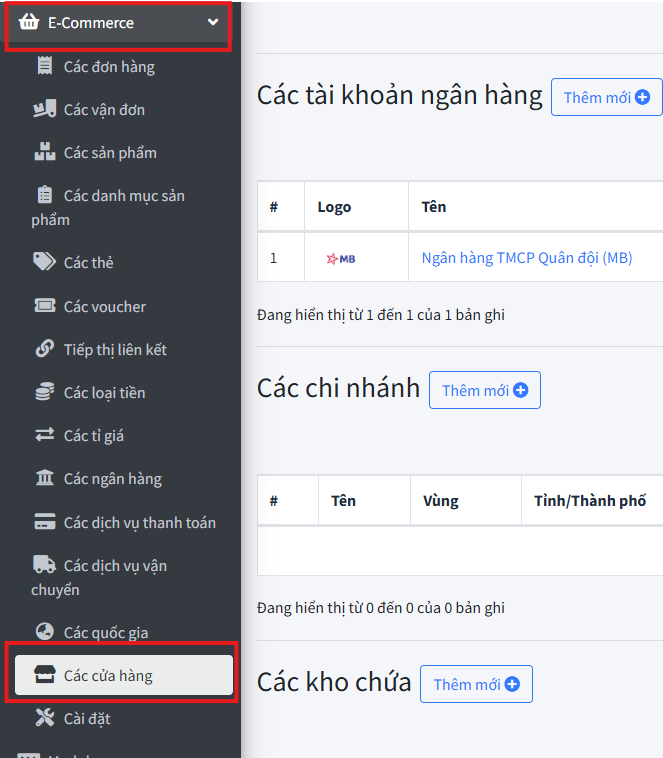Click Các chi nhánh heading

338,388
